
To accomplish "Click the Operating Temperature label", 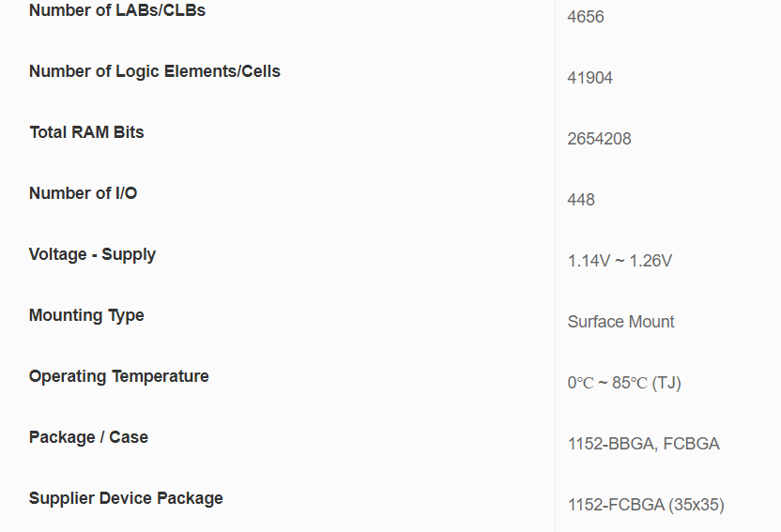I will pos(119,376).
